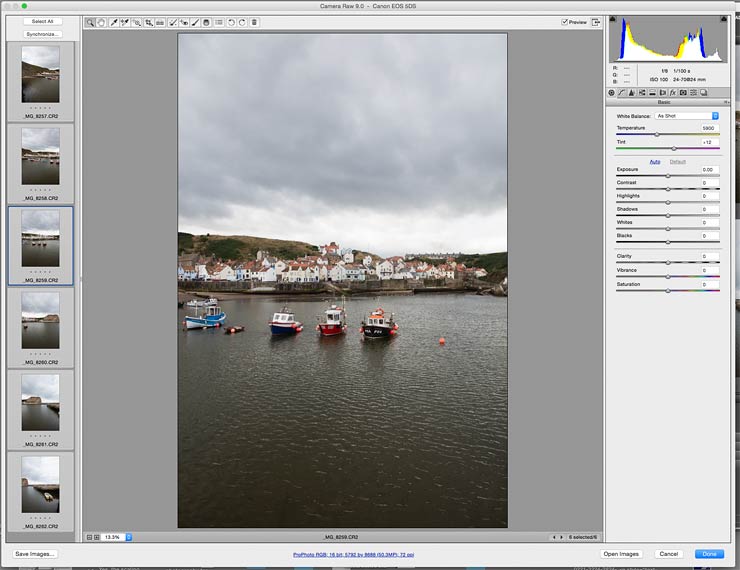Screen dimensions: 740x570
Task: Enable or disable the Preview checkbox
Action: pyautogui.click(x=564, y=22)
